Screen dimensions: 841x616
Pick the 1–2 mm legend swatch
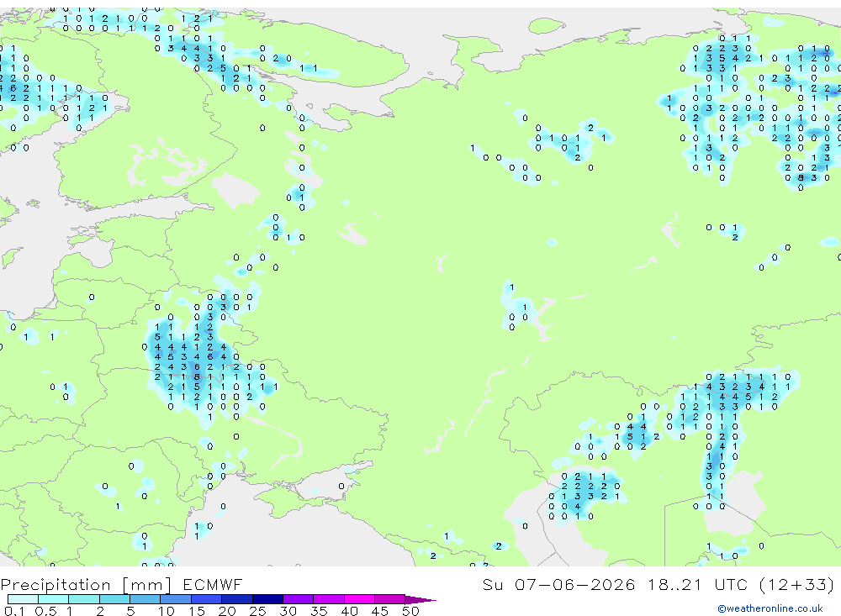click(84, 599)
